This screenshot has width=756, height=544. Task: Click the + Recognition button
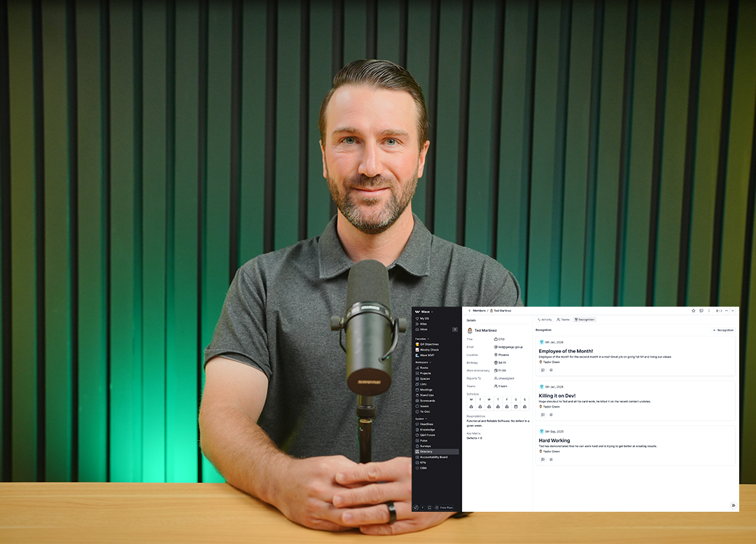click(x=723, y=330)
